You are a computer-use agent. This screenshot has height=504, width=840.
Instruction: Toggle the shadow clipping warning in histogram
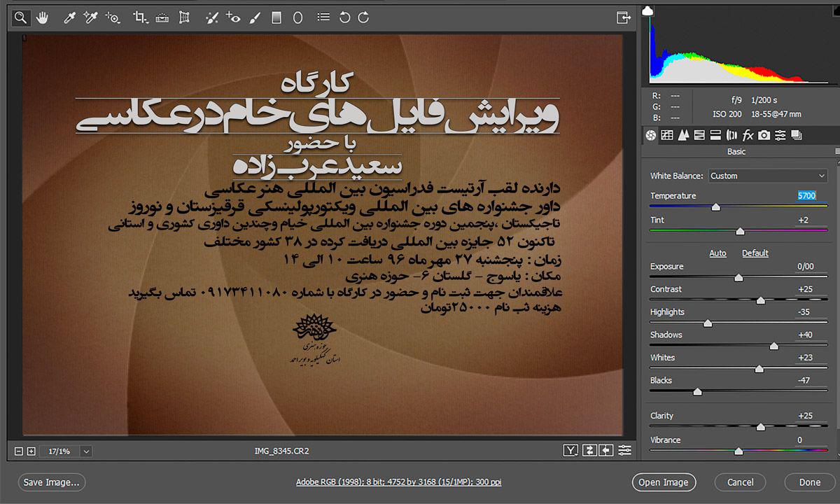pyautogui.click(x=648, y=10)
